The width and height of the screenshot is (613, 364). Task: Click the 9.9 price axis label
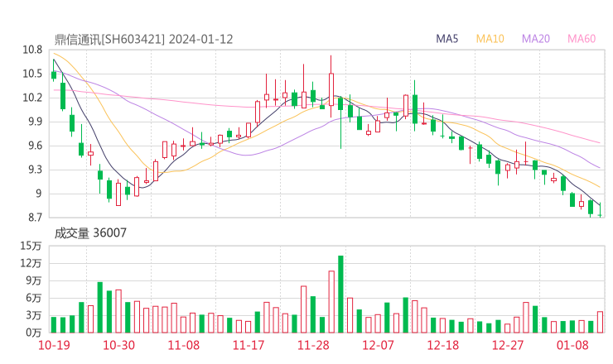pyautogui.click(x=35, y=122)
